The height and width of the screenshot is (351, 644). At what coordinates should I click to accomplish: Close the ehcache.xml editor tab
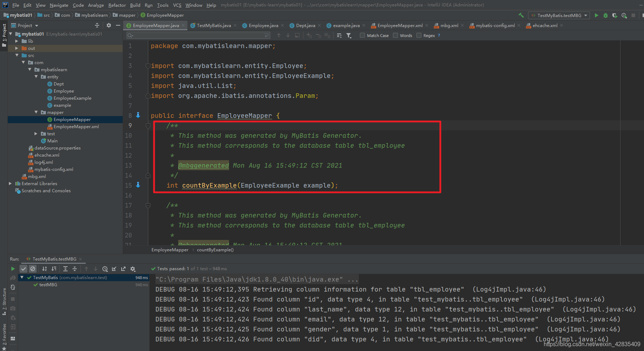tap(561, 25)
